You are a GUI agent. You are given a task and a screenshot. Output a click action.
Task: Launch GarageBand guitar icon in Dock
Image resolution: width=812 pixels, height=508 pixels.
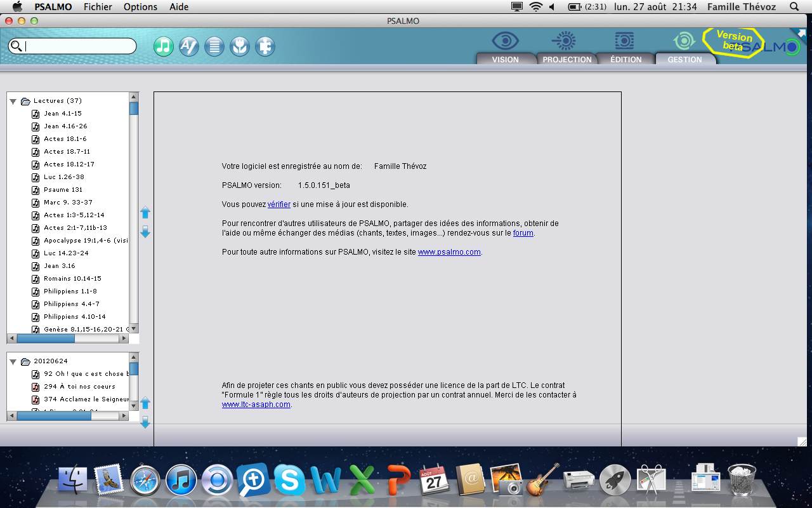[x=543, y=479]
